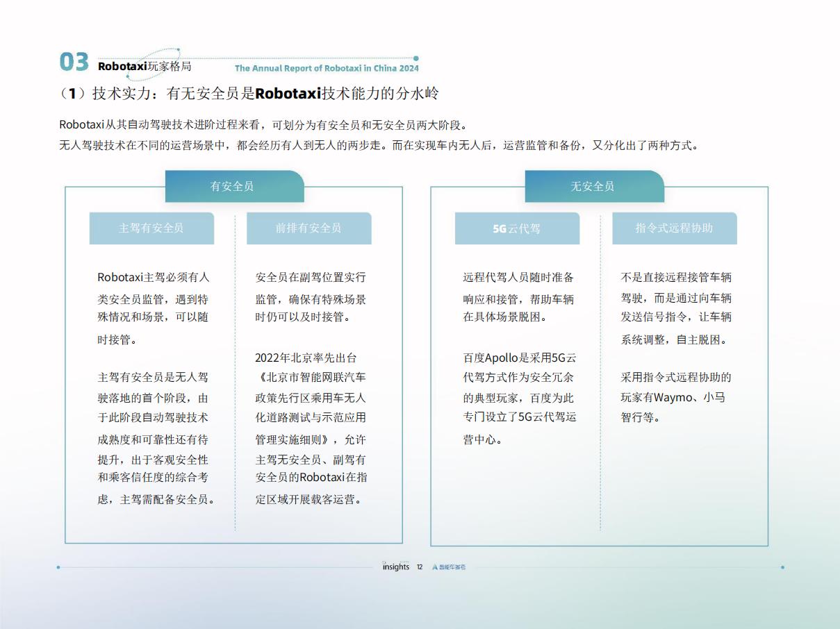Click the line Robotaxi主驾必须有人
This screenshot has height=629, width=840.
tap(154, 278)
